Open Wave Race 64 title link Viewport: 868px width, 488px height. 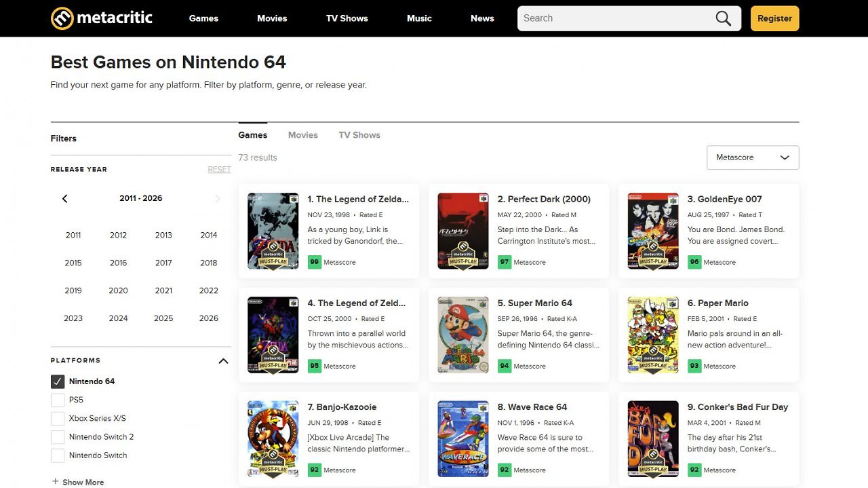click(532, 407)
